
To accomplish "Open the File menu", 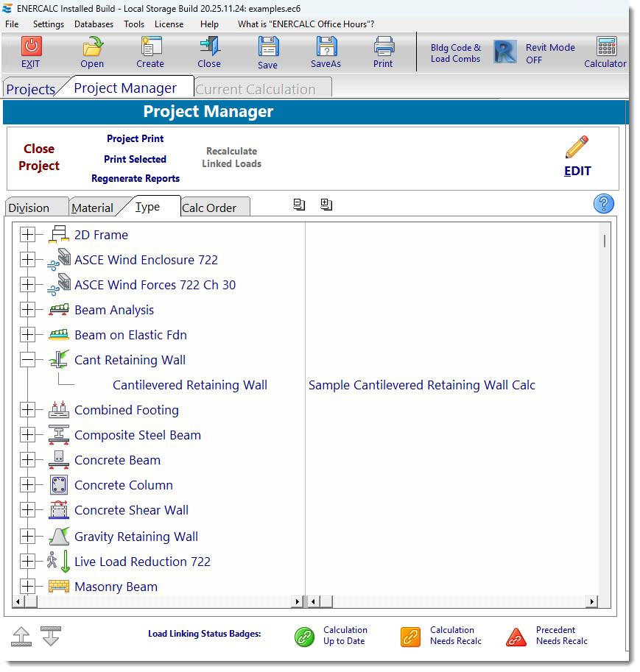I will pos(12,24).
